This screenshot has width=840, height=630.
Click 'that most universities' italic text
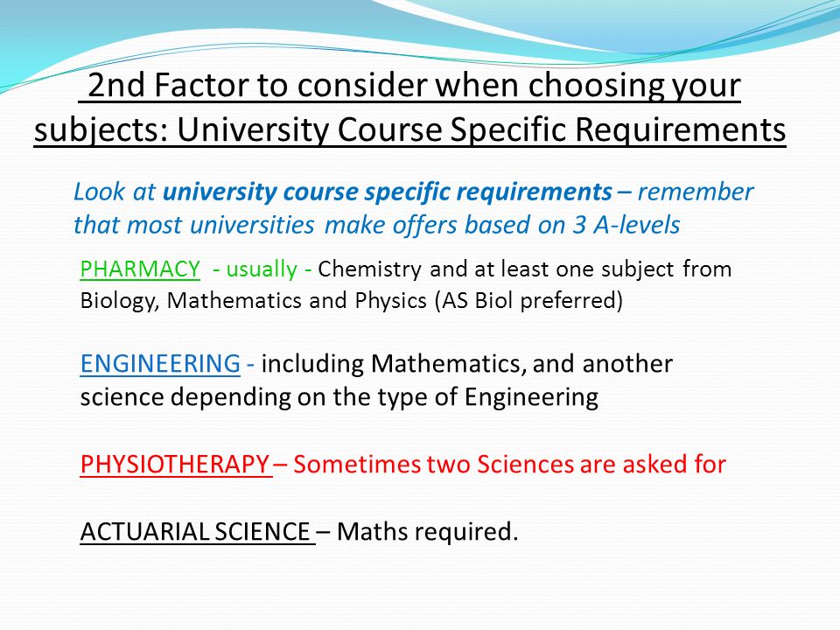[193, 225]
